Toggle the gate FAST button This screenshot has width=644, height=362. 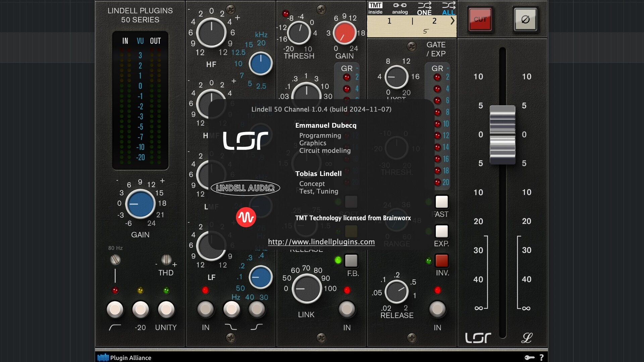[x=442, y=202]
